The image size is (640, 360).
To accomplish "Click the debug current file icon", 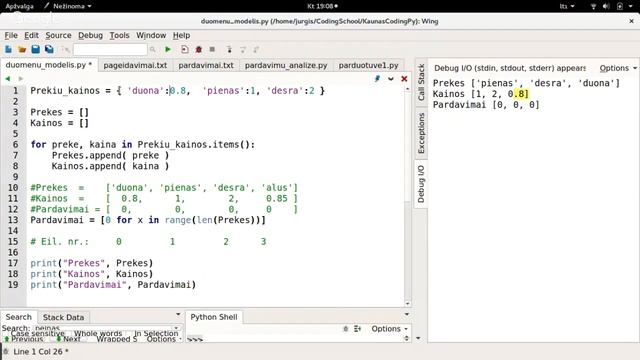I will coord(184,49).
